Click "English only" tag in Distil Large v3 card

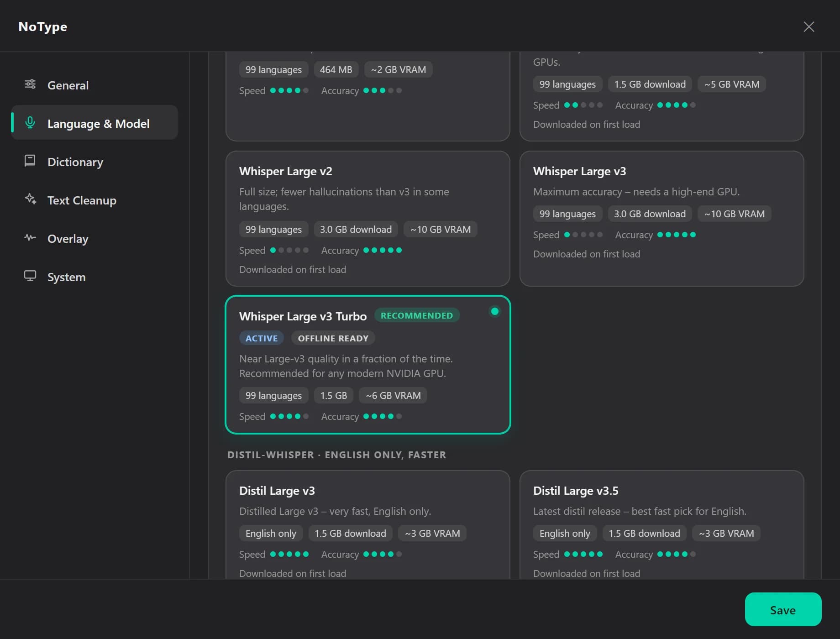point(271,534)
